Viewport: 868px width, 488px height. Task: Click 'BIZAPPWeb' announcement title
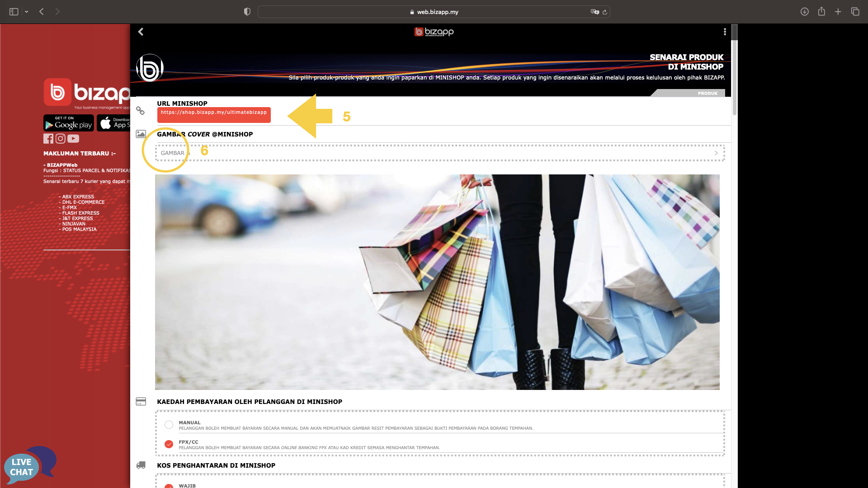62,165
